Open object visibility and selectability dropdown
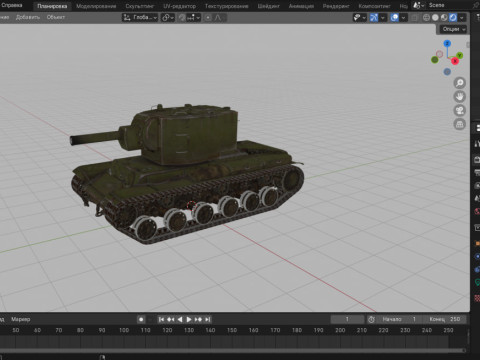480x360 pixels. point(360,17)
